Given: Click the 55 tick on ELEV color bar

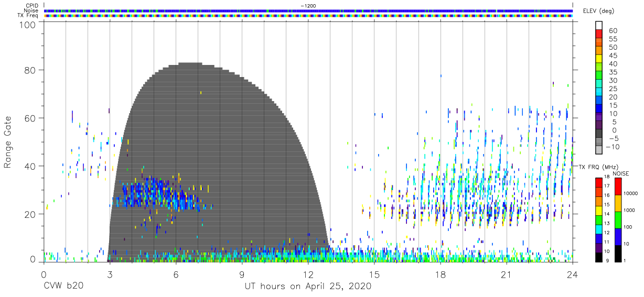Looking at the screenshot, I should click(613, 39).
